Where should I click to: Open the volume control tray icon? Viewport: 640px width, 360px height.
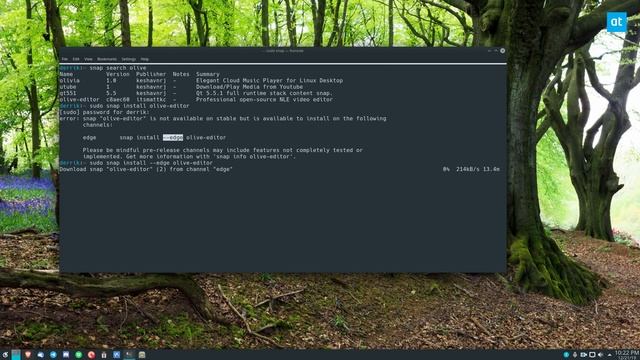[x=600, y=355]
